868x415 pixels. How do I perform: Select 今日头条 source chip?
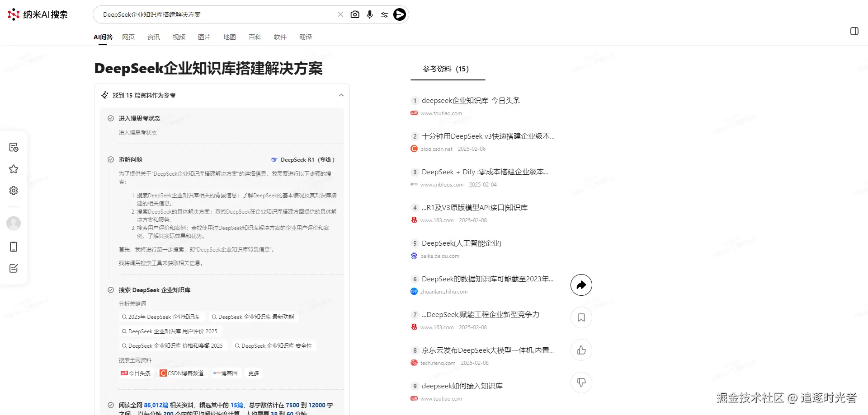pyautogui.click(x=136, y=373)
